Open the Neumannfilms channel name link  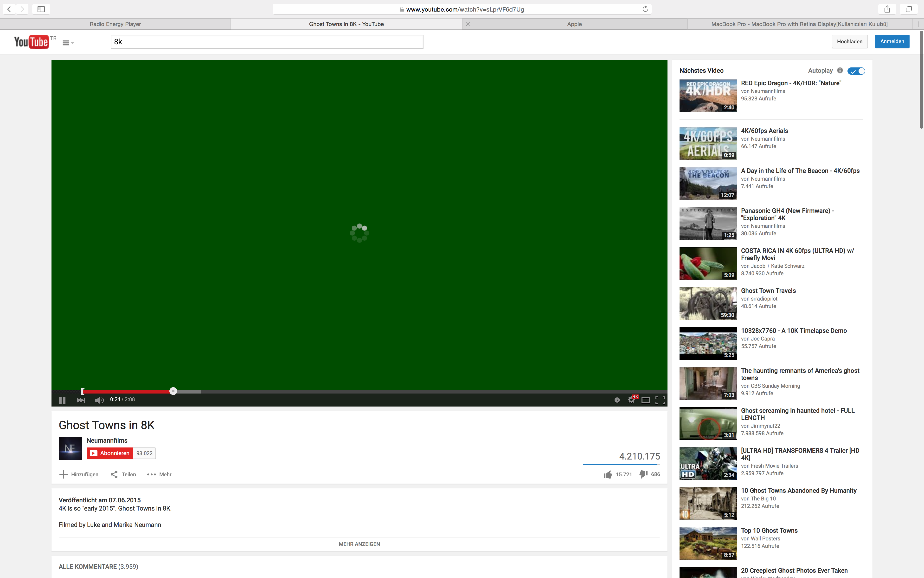(107, 440)
